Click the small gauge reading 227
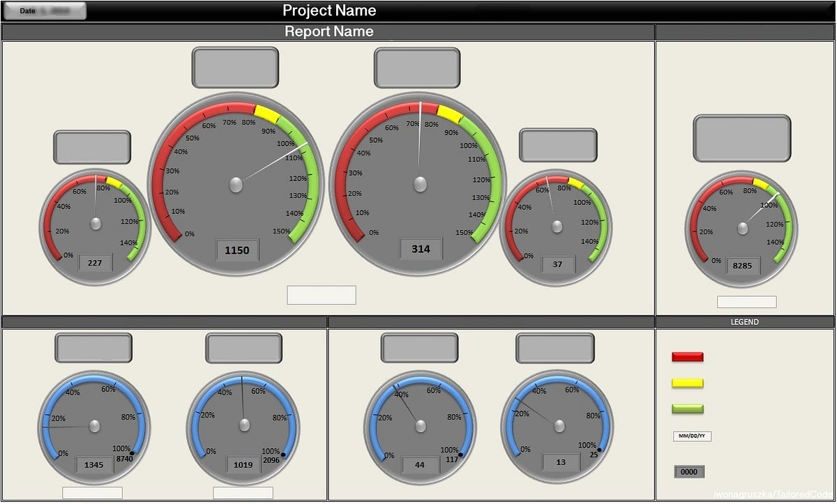837x504 pixels. 96,226
